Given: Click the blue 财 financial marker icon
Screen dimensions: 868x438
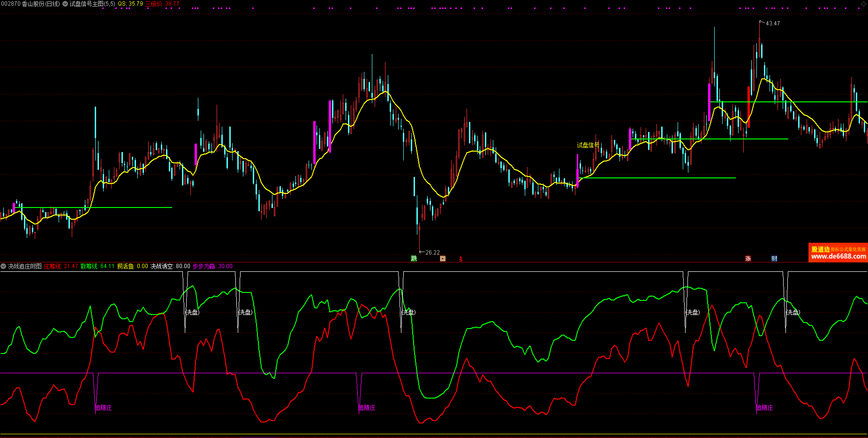Looking at the screenshot, I should [774, 259].
